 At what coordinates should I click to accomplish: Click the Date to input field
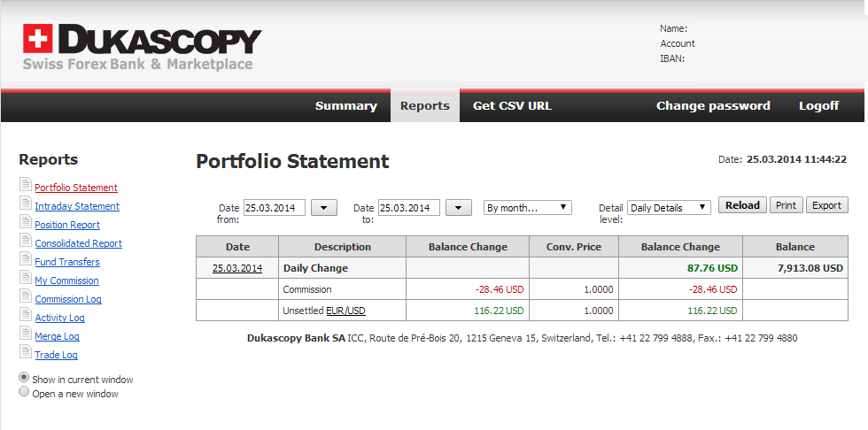pyautogui.click(x=408, y=208)
